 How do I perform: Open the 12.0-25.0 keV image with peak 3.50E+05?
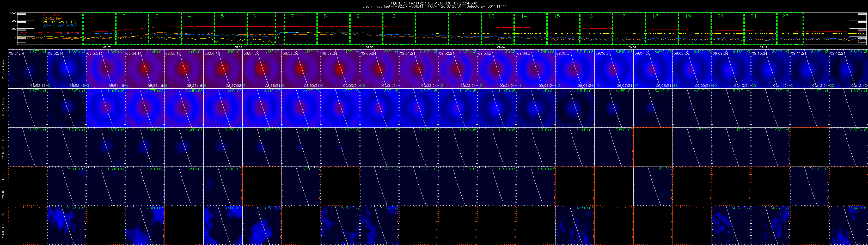[x=262, y=147]
